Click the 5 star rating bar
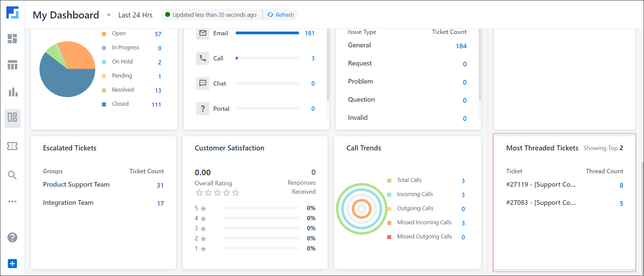 point(261,208)
